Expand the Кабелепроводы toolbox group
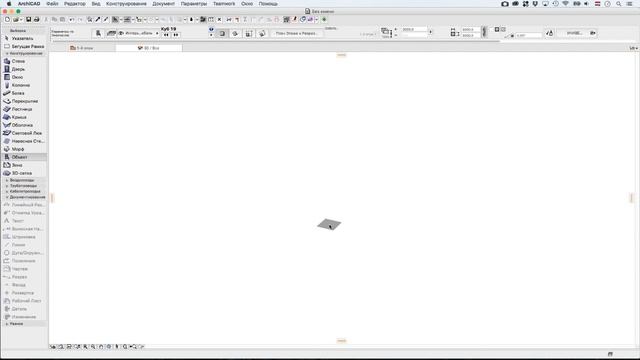 pyautogui.click(x=24, y=191)
